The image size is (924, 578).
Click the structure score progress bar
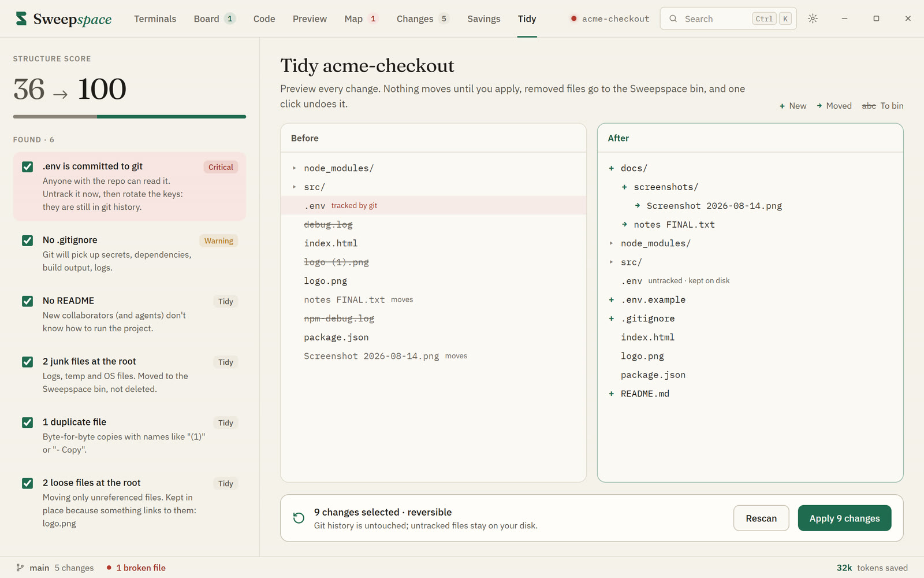(129, 117)
